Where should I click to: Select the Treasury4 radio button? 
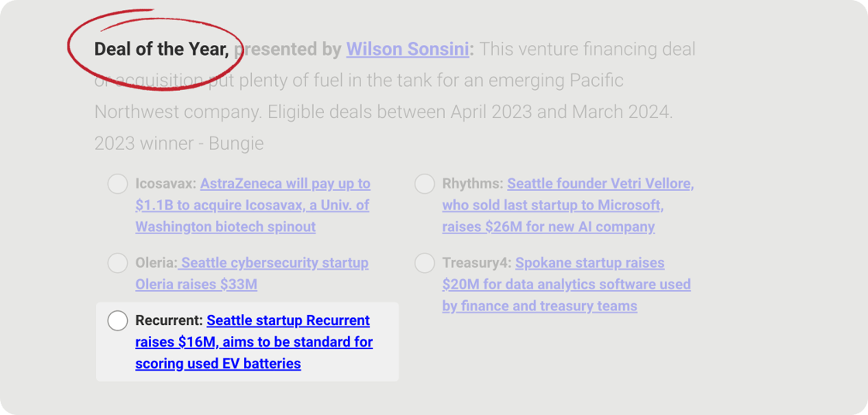(425, 263)
